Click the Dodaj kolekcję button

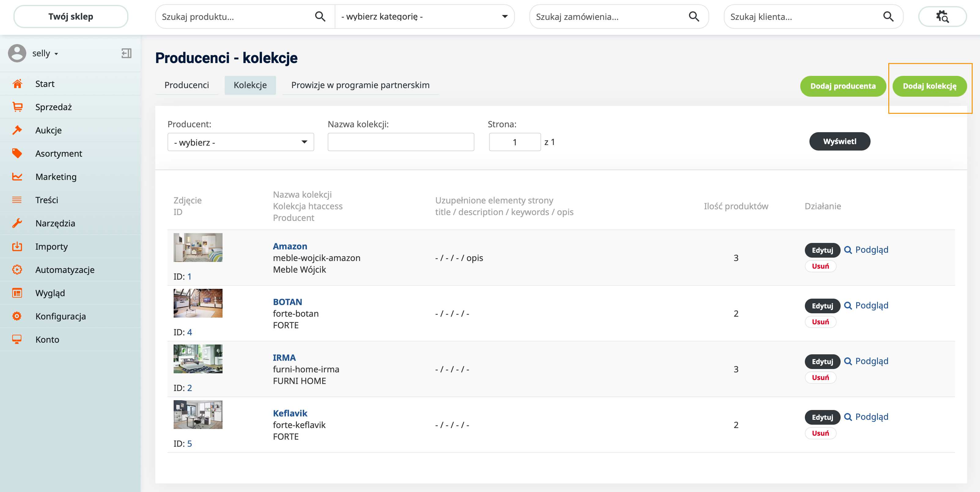(929, 86)
